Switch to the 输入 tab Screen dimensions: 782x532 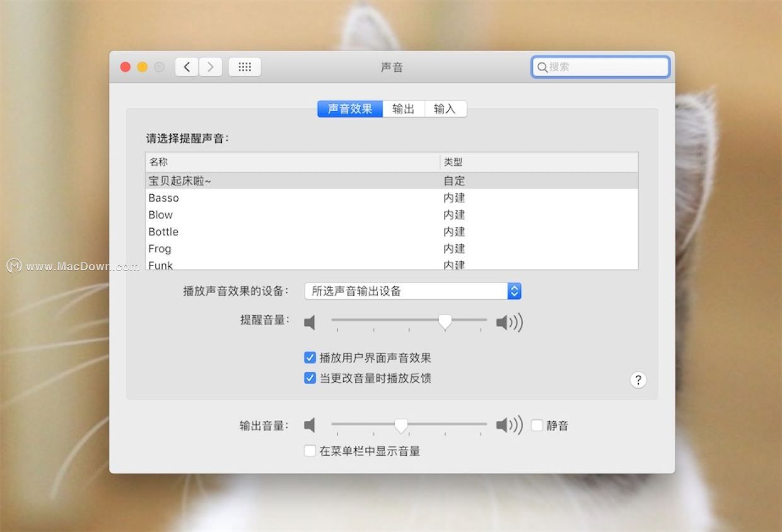point(445,109)
